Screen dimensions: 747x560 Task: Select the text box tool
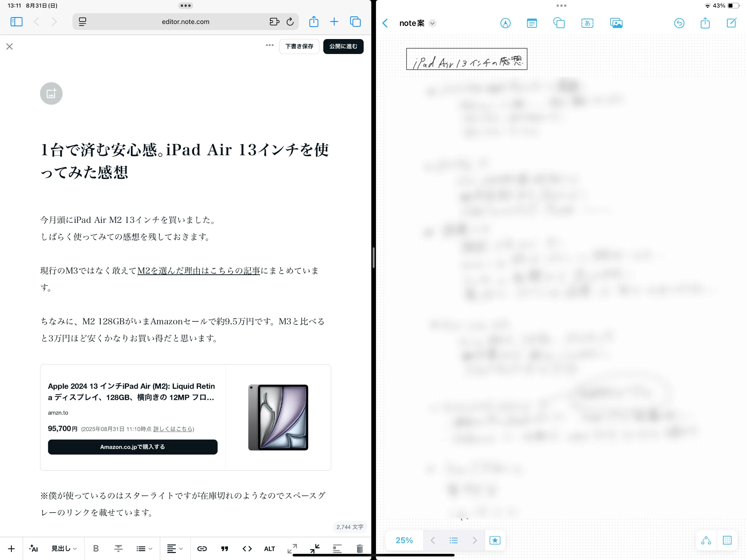click(532, 23)
